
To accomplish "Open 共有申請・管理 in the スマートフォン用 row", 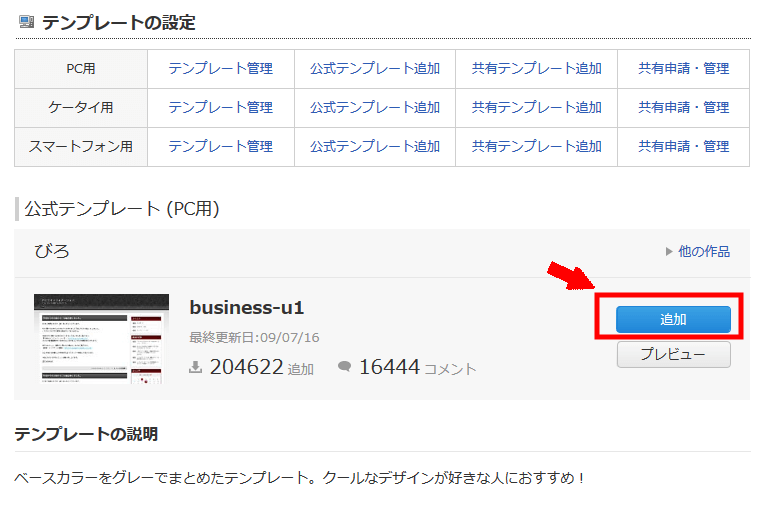I will pyautogui.click(x=683, y=147).
